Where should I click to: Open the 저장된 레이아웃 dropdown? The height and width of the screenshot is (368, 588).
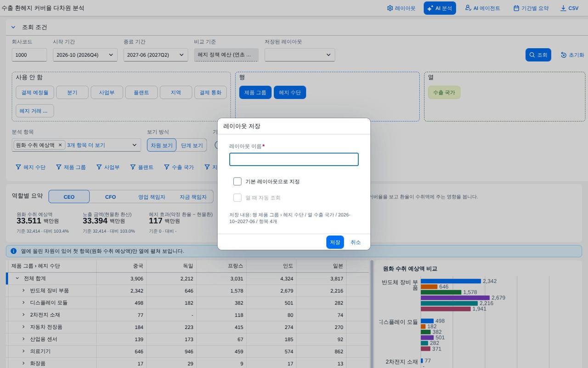tap(300, 55)
